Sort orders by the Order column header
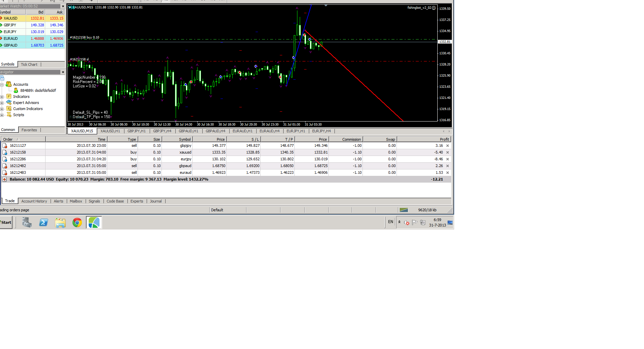Image resolution: width=644 pixels, height=349 pixels. click(x=23, y=139)
